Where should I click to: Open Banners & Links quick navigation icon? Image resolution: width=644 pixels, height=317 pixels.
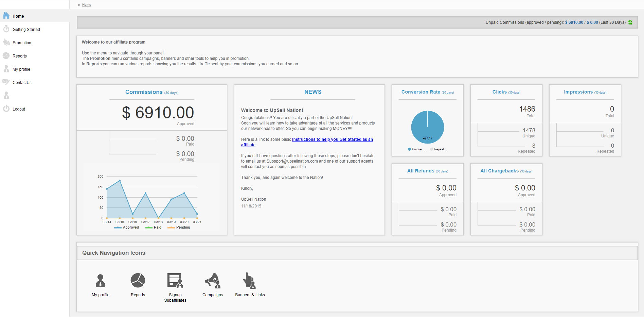(249, 281)
